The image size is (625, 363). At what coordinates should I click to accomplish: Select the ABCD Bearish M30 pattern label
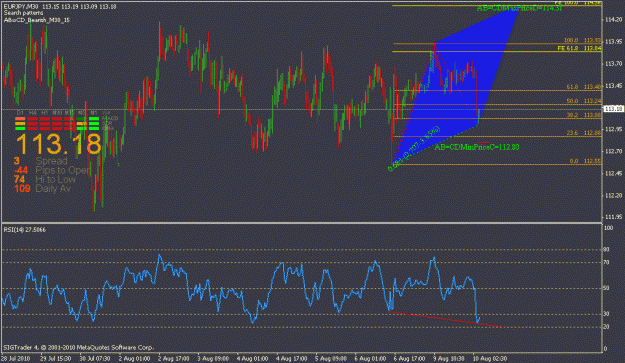point(37,20)
